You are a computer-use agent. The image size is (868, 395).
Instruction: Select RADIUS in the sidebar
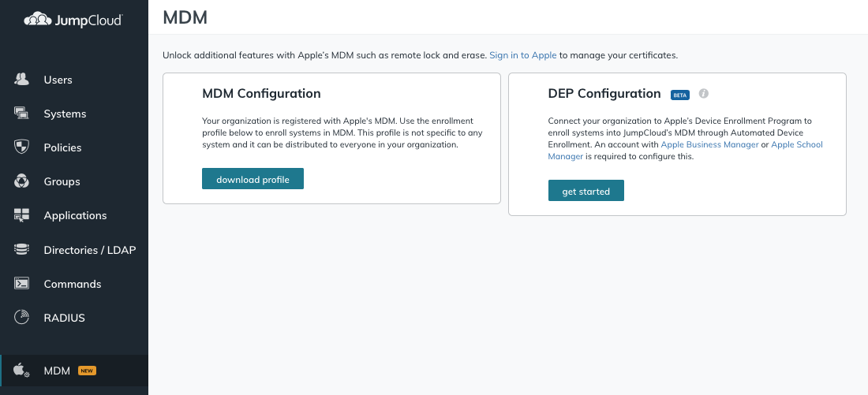pyautogui.click(x=74, y=318)
